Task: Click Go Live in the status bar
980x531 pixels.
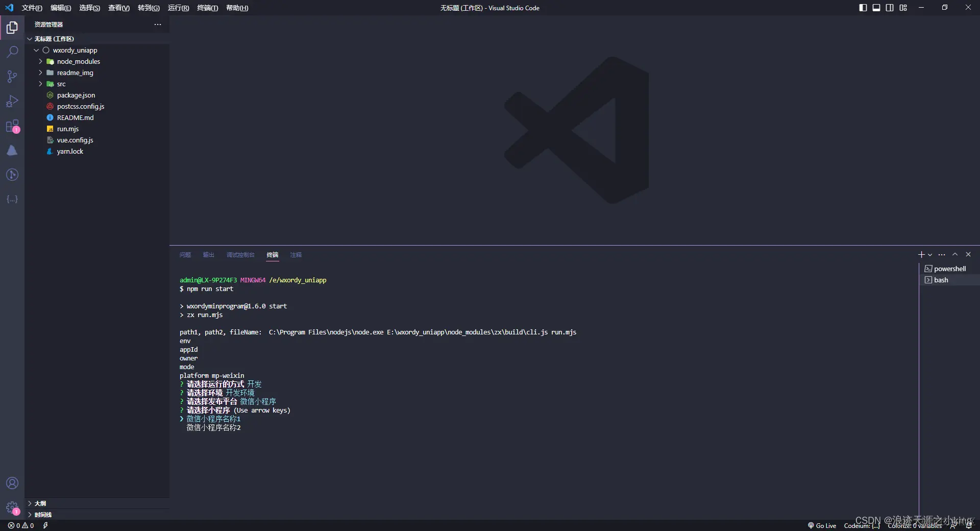Action: coord(822,525)
